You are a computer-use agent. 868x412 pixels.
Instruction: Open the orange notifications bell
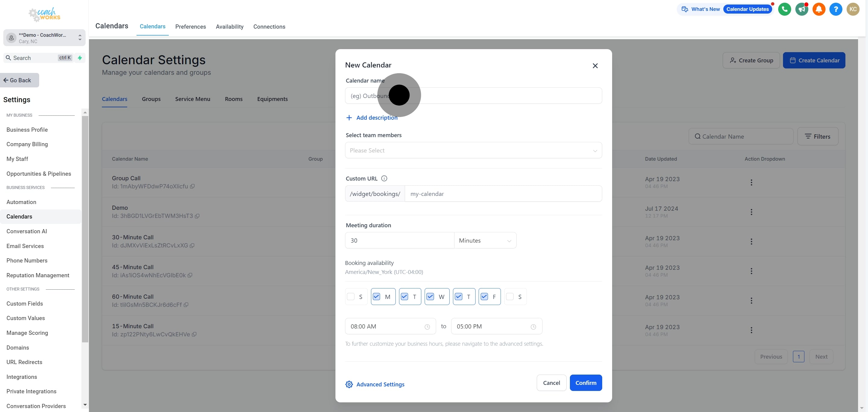[x=819, y=9]
